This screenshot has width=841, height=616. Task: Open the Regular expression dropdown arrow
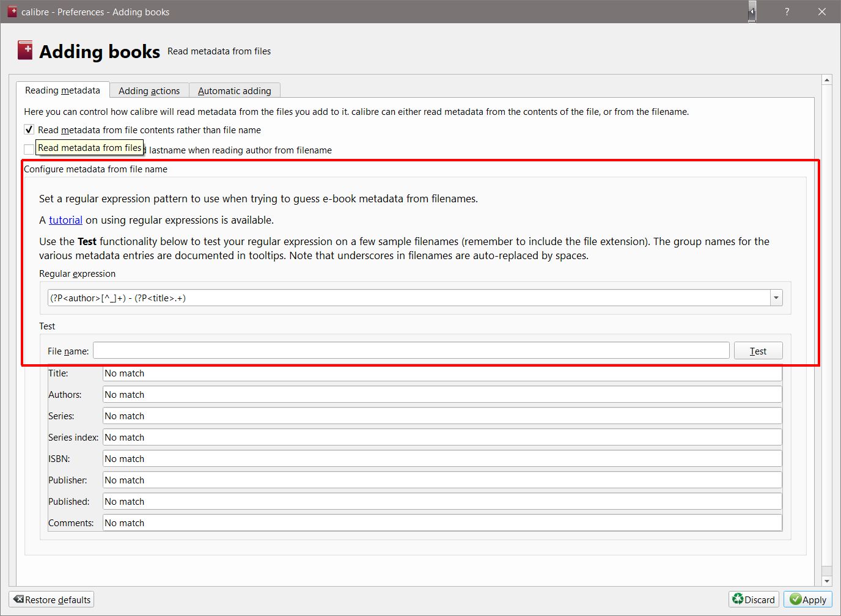coord(776,298)
